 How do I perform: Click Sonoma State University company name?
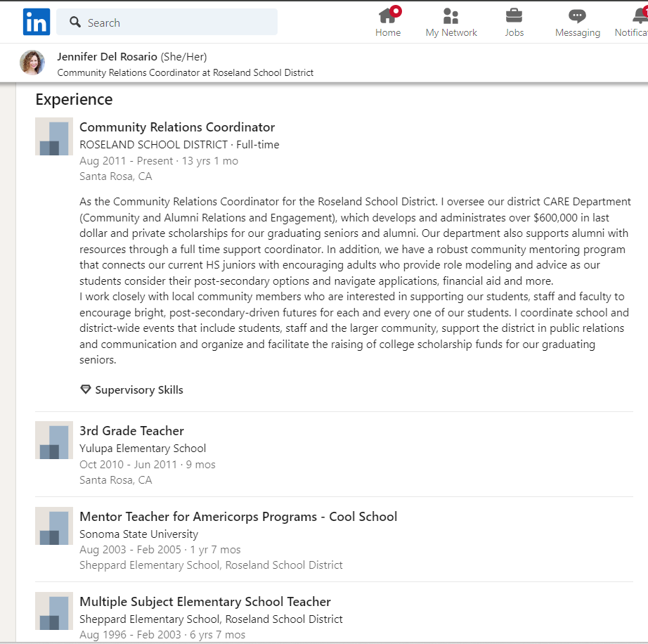click(138, 534)
